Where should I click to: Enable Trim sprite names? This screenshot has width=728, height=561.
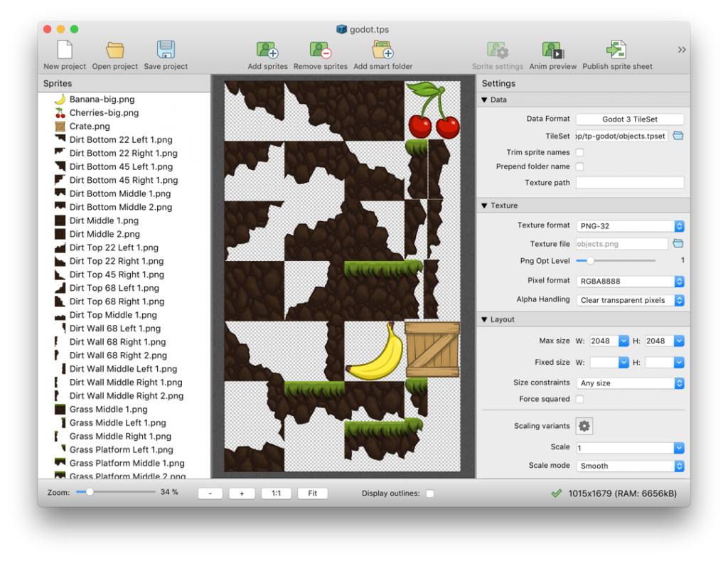(579, 152)
